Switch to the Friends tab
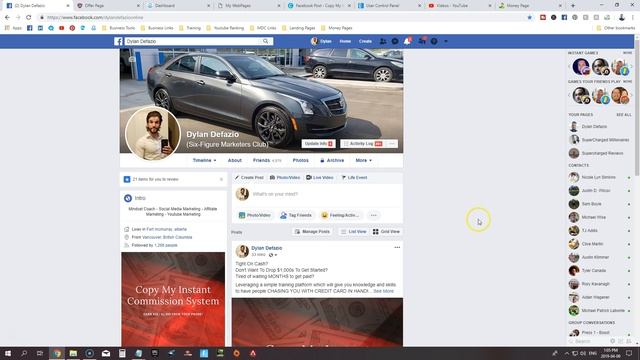This screenshot has height=360, width=640. (267, 160)
